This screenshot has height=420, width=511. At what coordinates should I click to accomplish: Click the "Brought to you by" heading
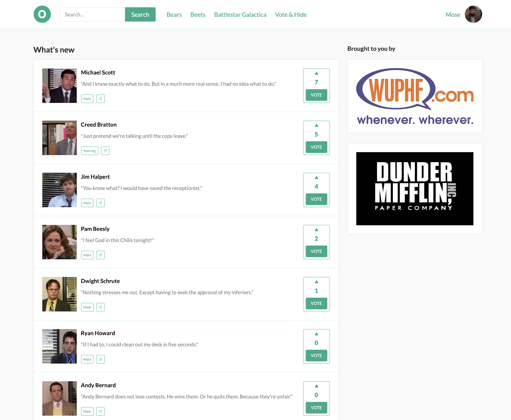click(371, 49)
